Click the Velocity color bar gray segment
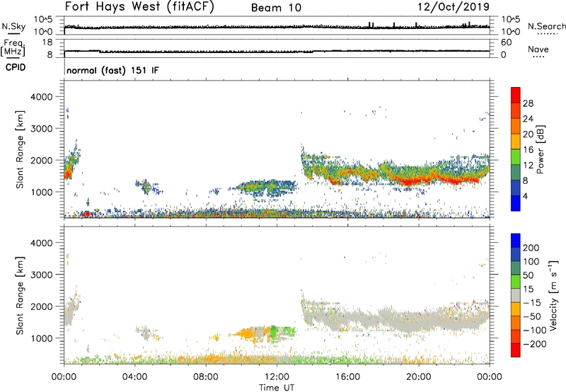The image size is (566, 392). click(516, 296)
